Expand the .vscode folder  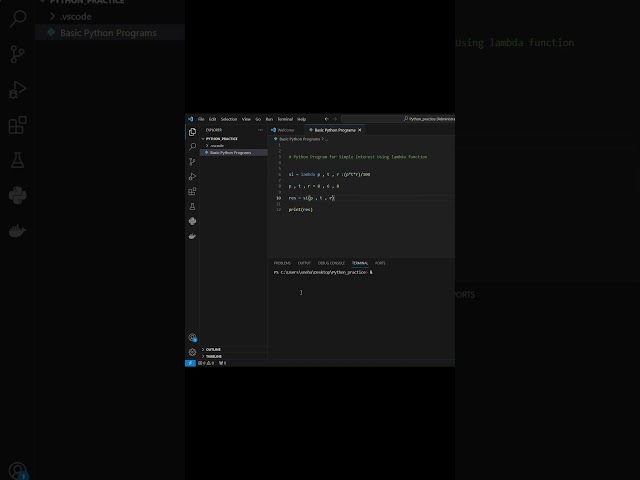233,145
